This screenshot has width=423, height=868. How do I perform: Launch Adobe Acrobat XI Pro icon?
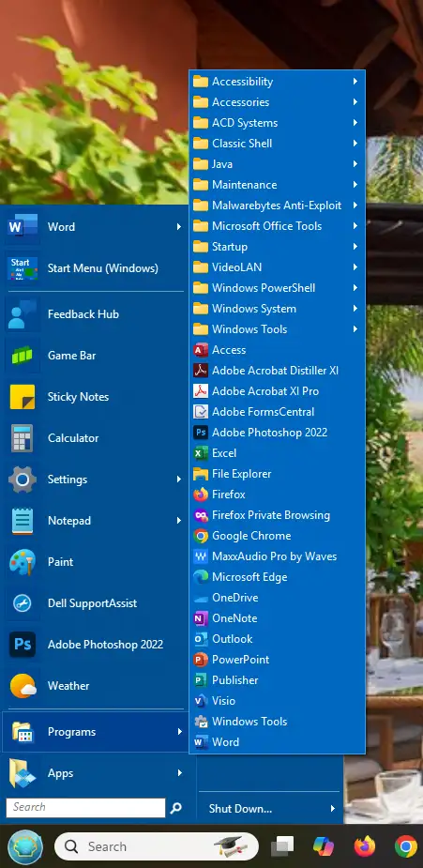click(201, 391)
